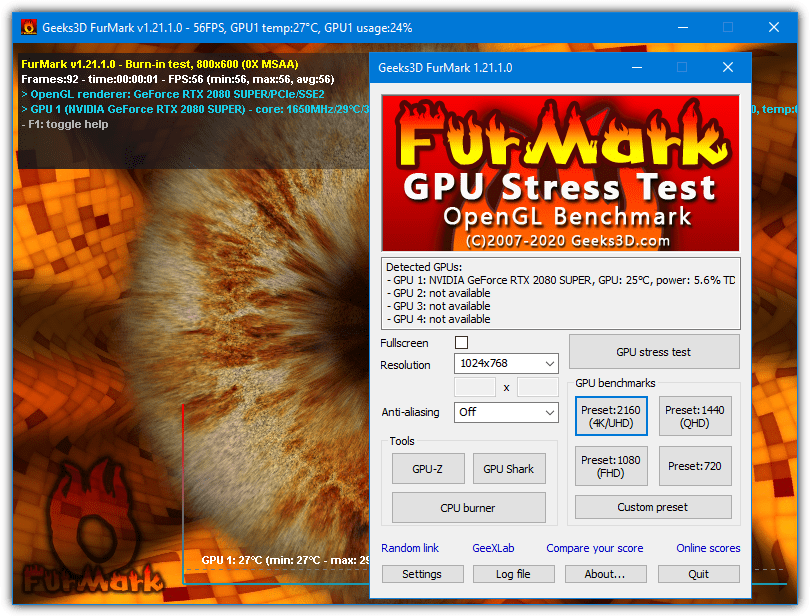
Task: Close the FurMark 1.21.1.0 dialog window
Action: (728, 67)
